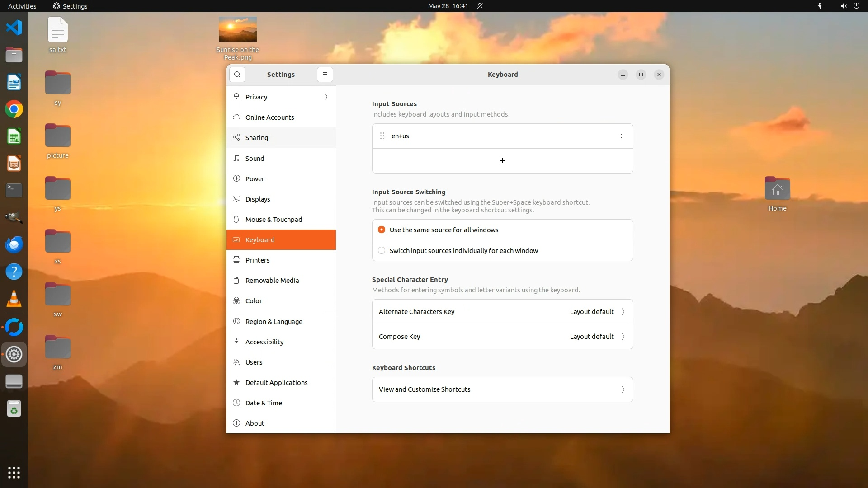868x488 pixels.
Task: Switch to the Region & Language panel
Action: tap(274, 322)
